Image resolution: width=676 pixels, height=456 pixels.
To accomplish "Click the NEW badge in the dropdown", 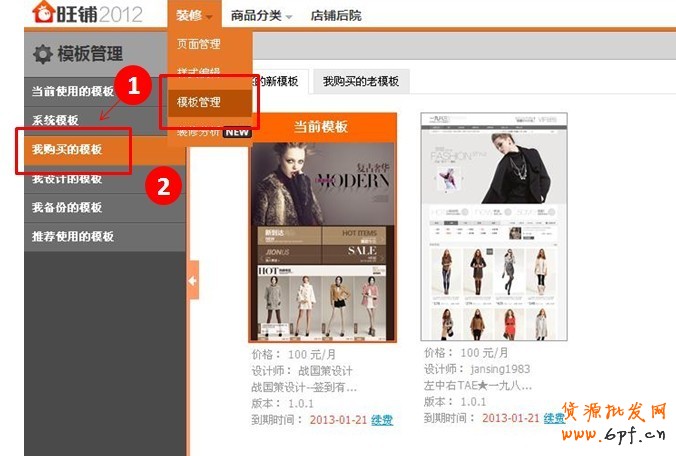I will (x=236, y=131).
